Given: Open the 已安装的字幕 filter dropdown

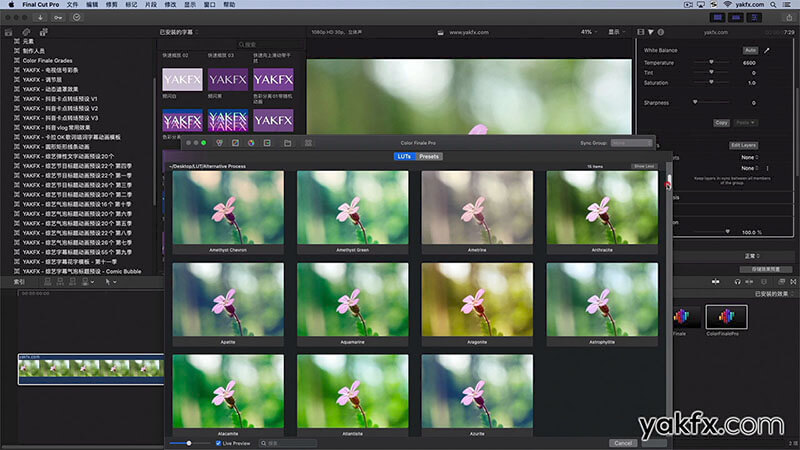Looking at the screenshot, I should [179, 32].
